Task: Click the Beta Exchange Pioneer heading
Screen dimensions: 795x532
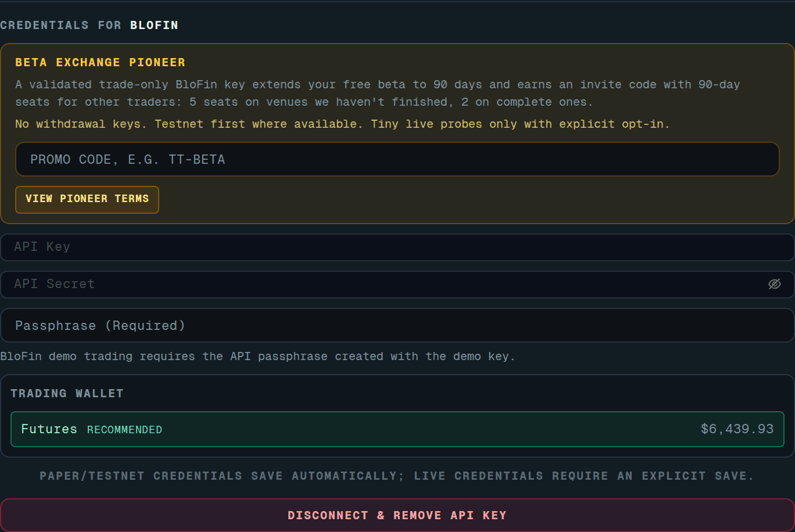Action: (100, 62)
